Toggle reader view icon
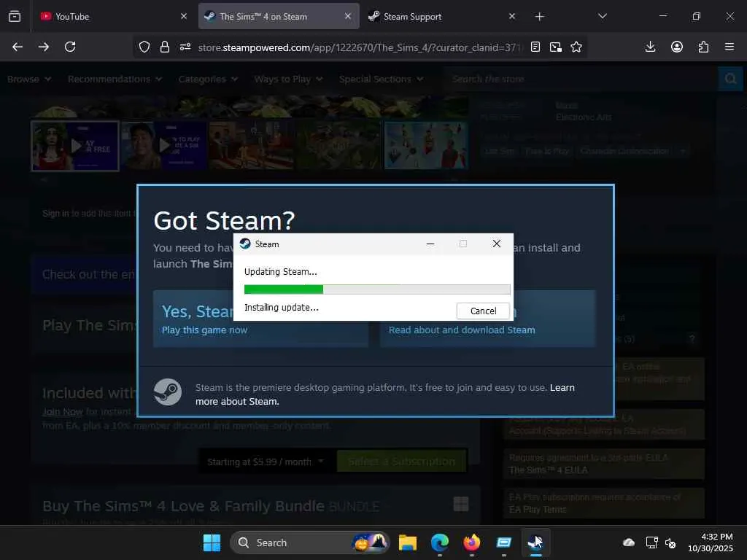 (535, 47)
